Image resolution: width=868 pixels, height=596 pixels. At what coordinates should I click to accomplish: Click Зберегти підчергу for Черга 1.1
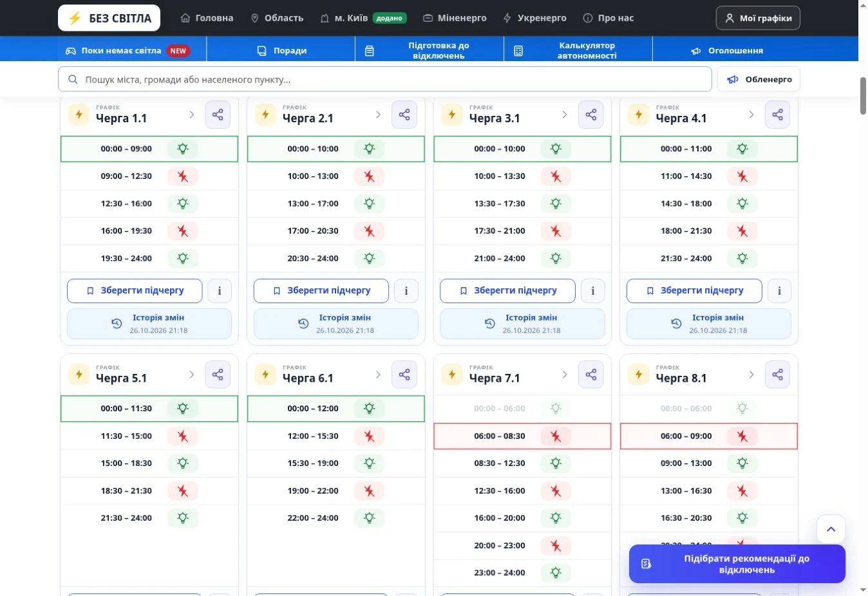135,291
